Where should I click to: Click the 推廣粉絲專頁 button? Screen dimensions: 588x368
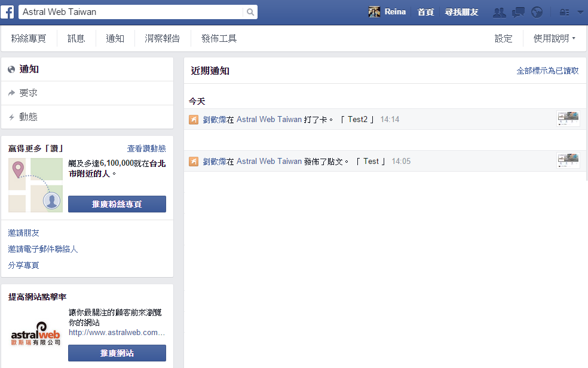pyautogui.click(x=117, y=204)
